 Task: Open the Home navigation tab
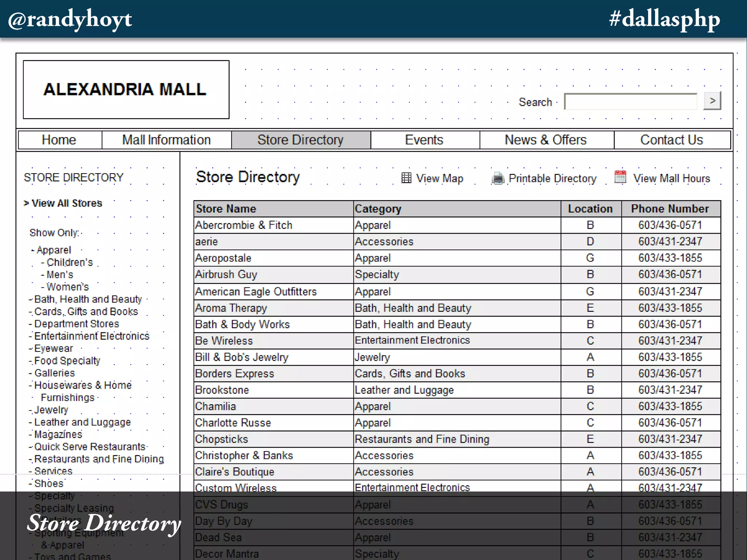(59, 140)
